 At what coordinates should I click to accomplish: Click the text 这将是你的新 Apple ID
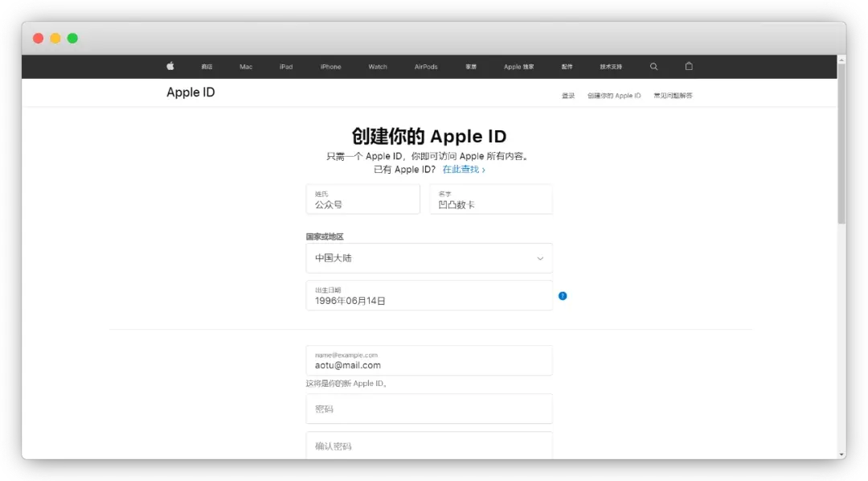click(x=346, y=384)
